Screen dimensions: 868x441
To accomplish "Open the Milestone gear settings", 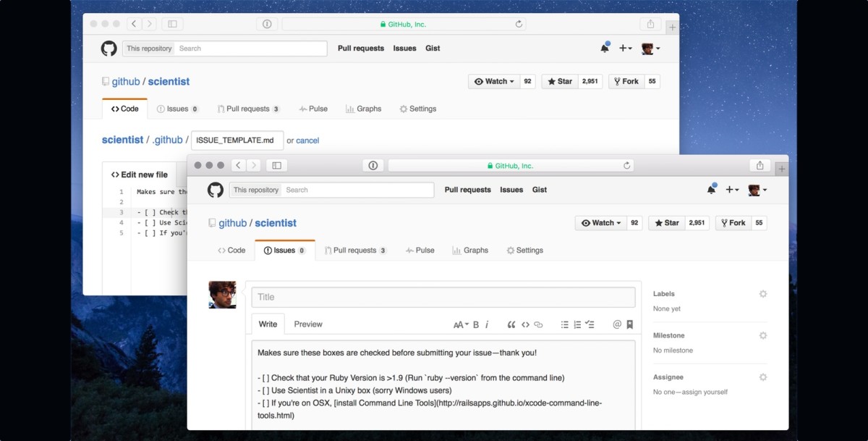I will pos(763,335).
